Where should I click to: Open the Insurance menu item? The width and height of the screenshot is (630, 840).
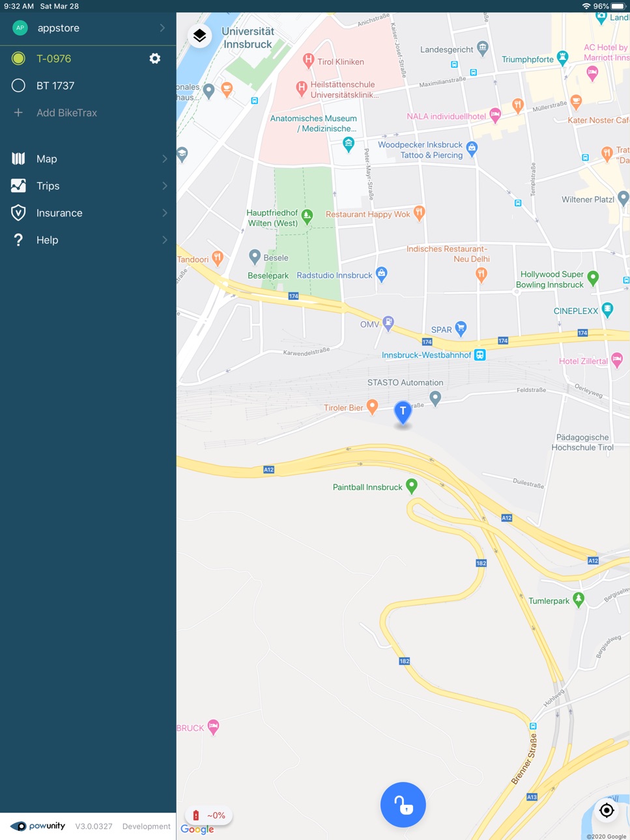[x=88, y=213]
